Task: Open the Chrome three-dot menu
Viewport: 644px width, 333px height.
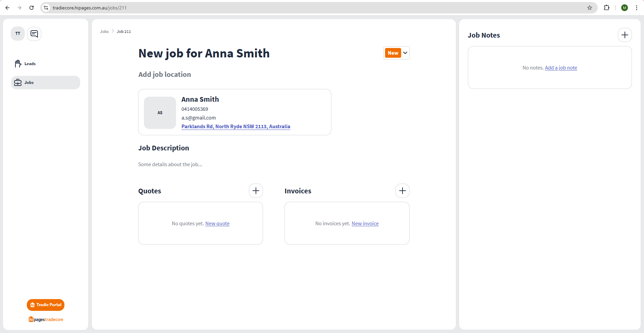Action: 636,8
